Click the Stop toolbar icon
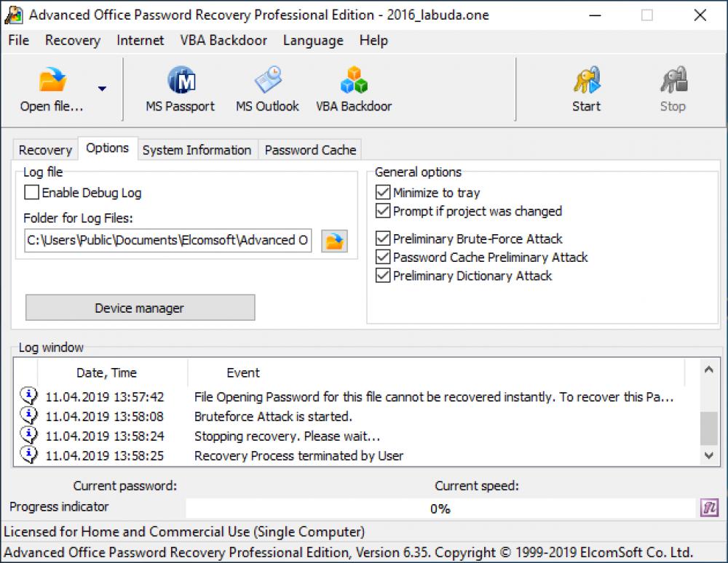This screenshot has width=728, height=563. (672, 87)
